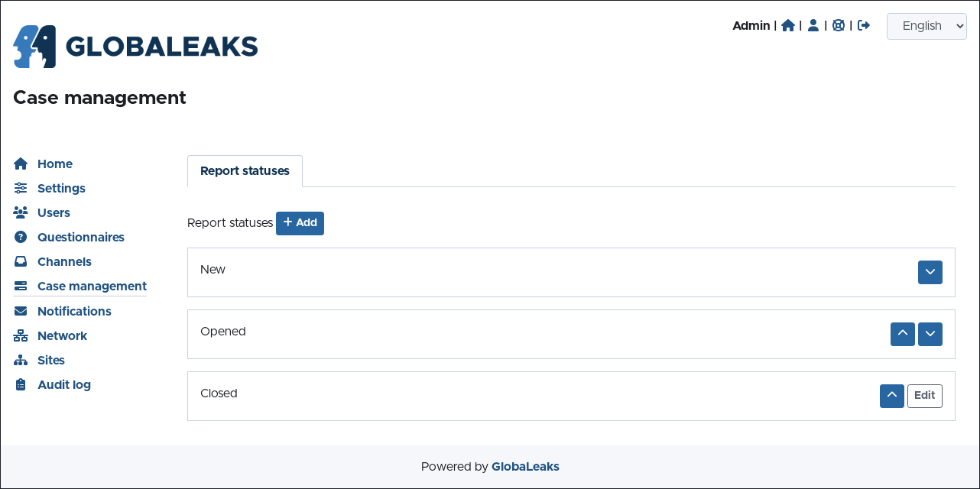Add a new report status

pos(300,223)
